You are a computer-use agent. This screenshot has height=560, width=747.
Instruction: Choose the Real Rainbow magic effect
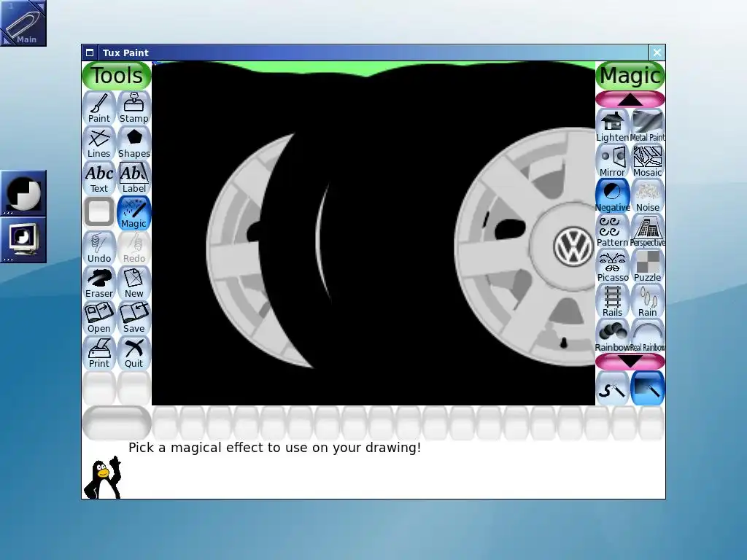(x=648, y=335)
